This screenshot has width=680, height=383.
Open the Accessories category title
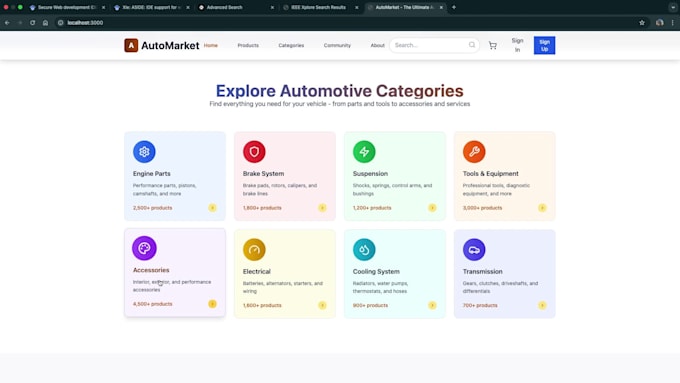tap(151, 270)
